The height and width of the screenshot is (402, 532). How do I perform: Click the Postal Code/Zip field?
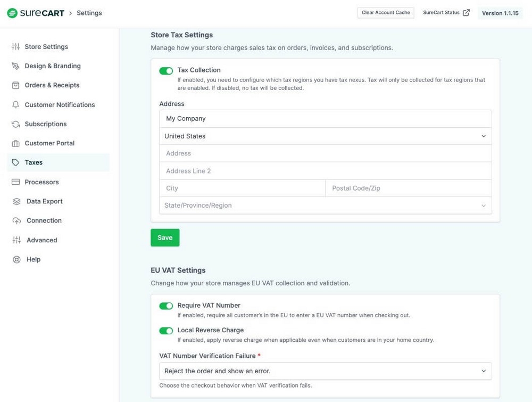pyautogui.click(x=409, y=188)
